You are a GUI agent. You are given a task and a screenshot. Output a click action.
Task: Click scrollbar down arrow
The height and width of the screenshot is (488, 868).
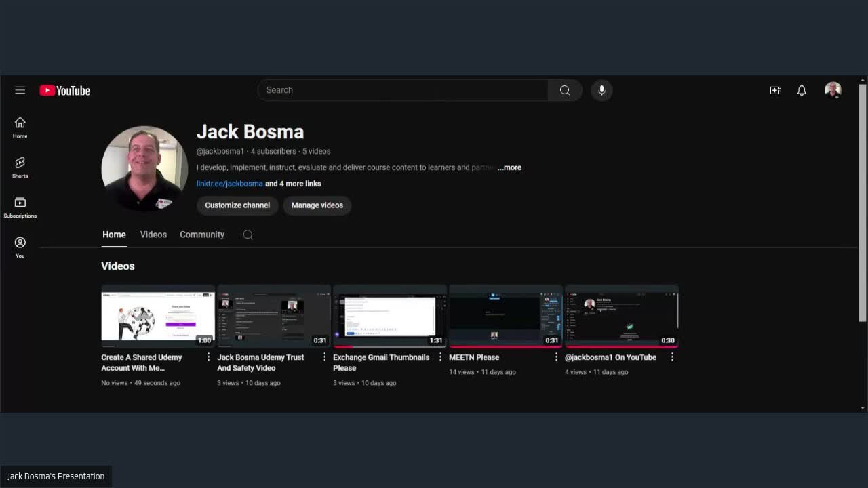[x=863, y=408]
